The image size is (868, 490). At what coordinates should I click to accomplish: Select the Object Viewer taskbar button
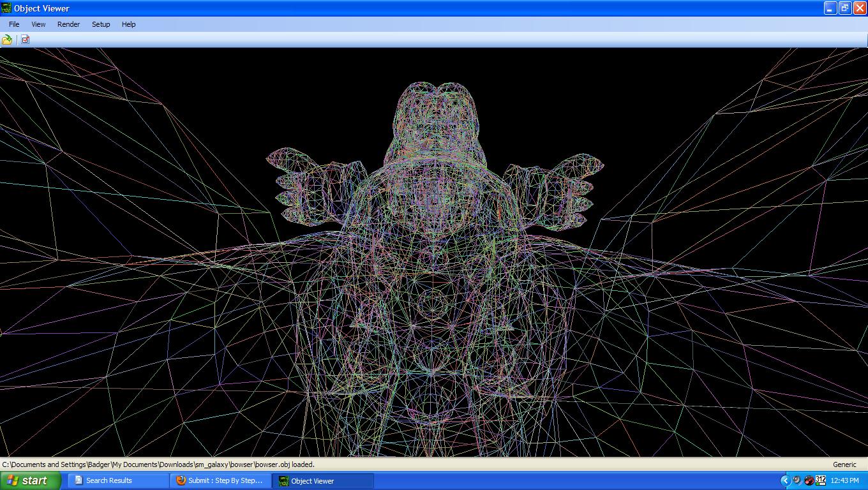point(323,481)
